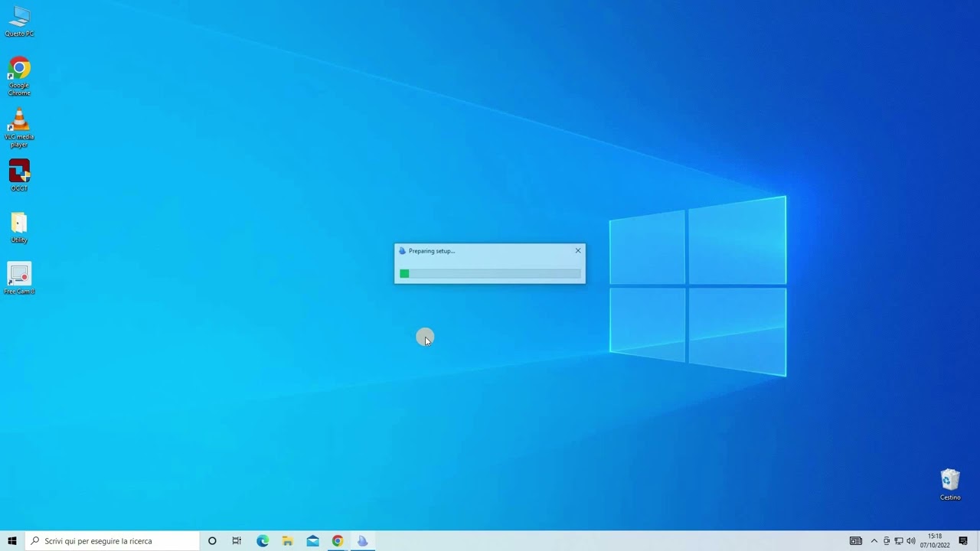Click the setup progress bar
The width and height of the screenshot is (980, 551).
(490, 273)
